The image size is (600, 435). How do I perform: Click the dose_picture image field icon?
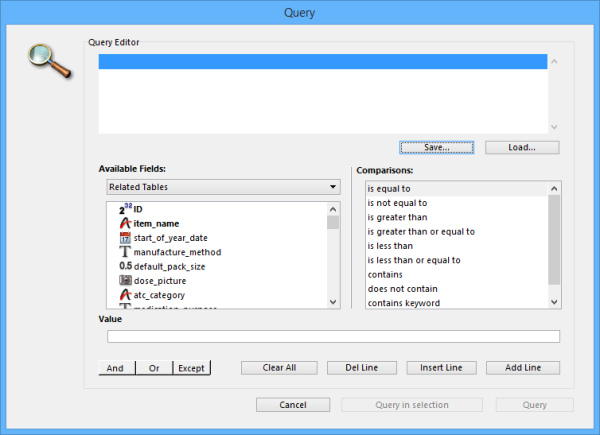[x=125, y=281]
